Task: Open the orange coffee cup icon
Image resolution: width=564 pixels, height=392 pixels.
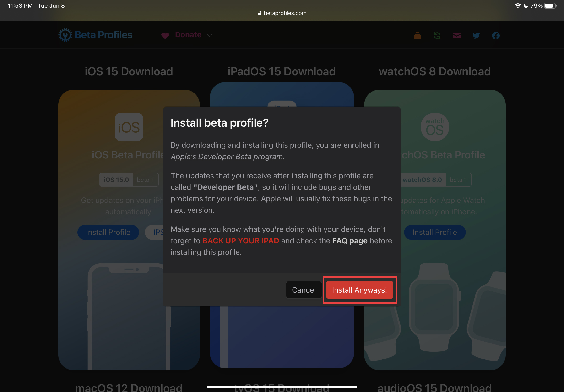Action: point(417,36)
